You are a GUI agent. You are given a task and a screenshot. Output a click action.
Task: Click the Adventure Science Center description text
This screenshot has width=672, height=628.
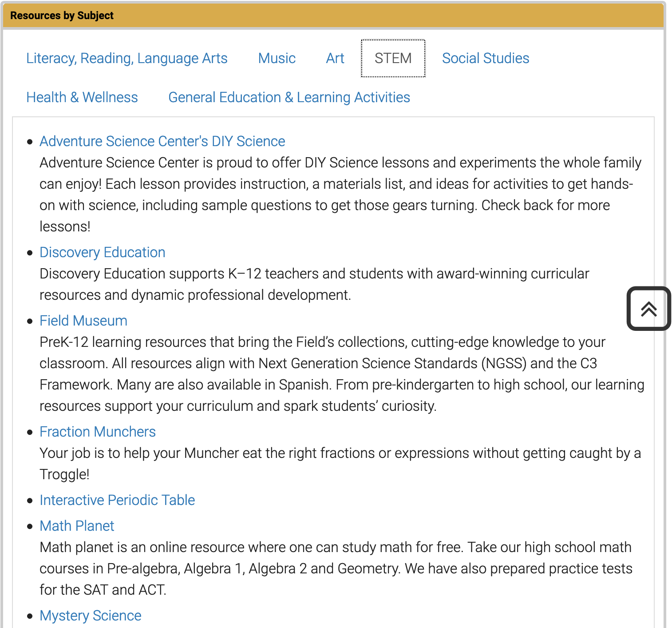coord(340,195)
